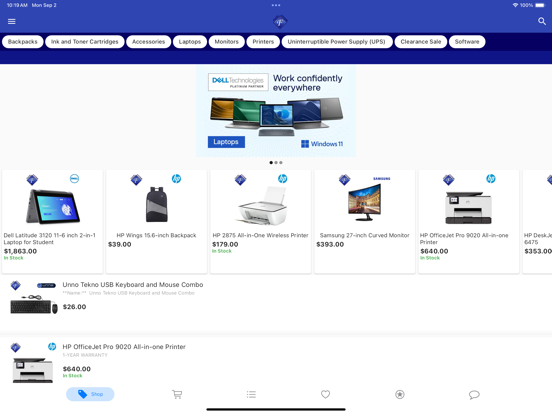
Task: Select the Shop tab
Action: (90, 394)
